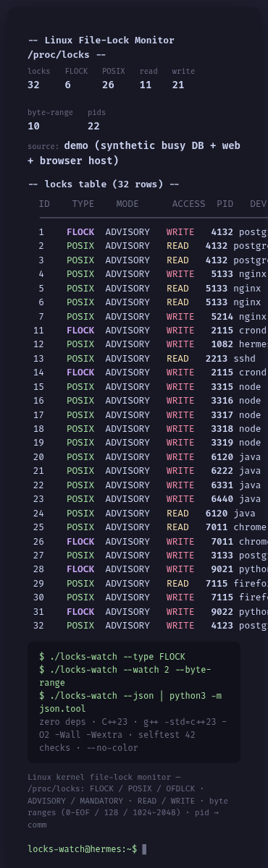Screen dimensions: 268x868
Task: Click PID 3317 in row 17
Action: [222, 414]
